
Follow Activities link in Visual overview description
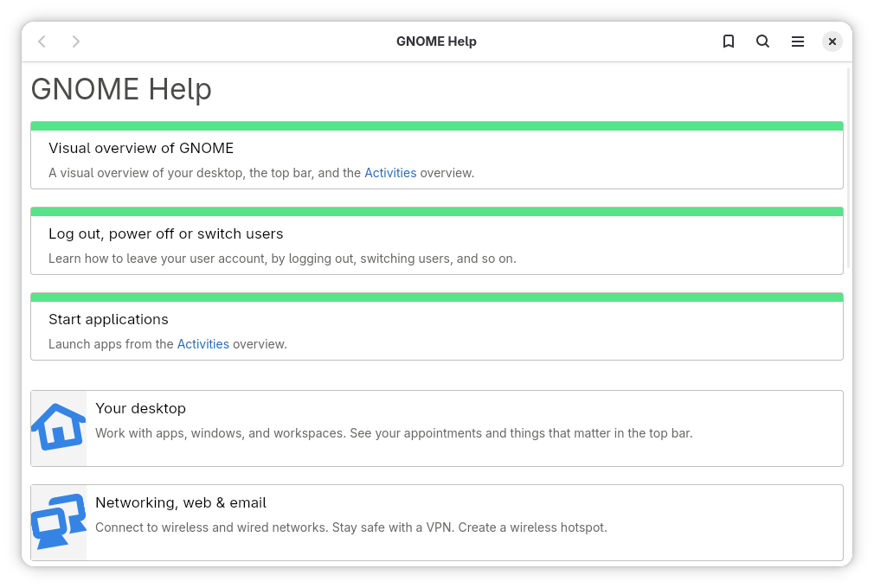390,173
